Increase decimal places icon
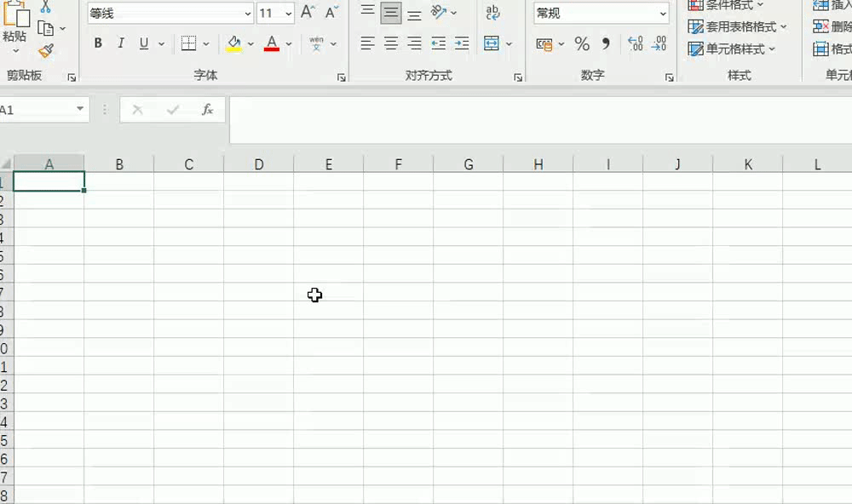 pos(636,43)
